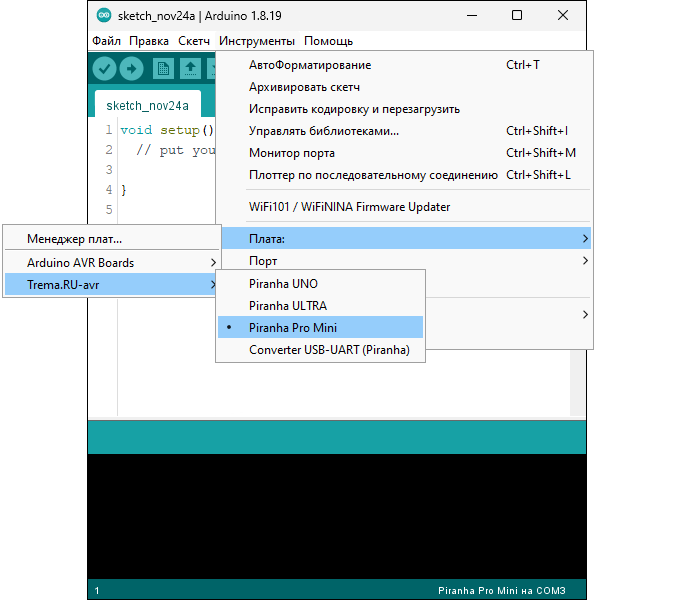Launch WiFi101 / WiFiNINA Firmware Updater
The image size is (675, 600).
(405, 207)
